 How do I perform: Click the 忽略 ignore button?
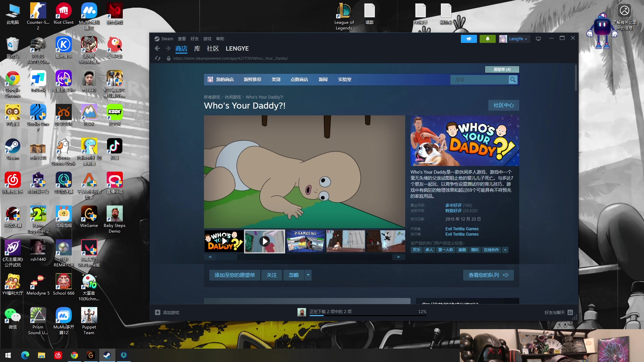pos(294,275)
